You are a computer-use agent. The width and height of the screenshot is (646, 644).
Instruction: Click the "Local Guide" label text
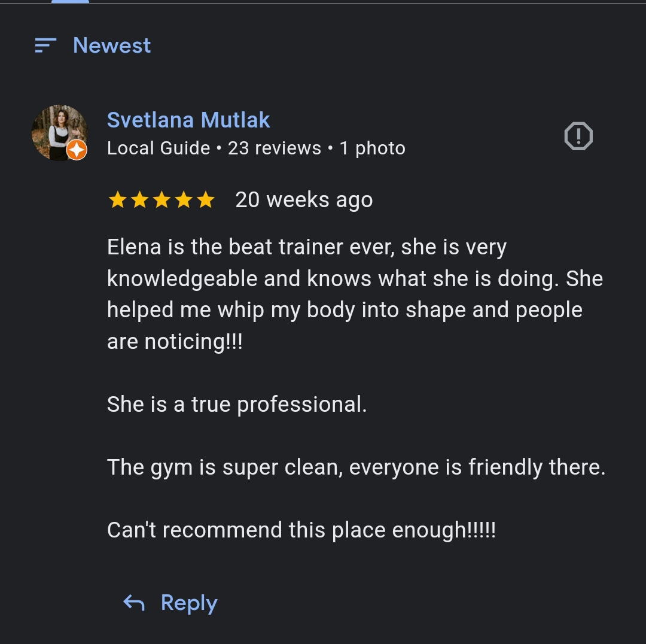click(x=159, y=148)
